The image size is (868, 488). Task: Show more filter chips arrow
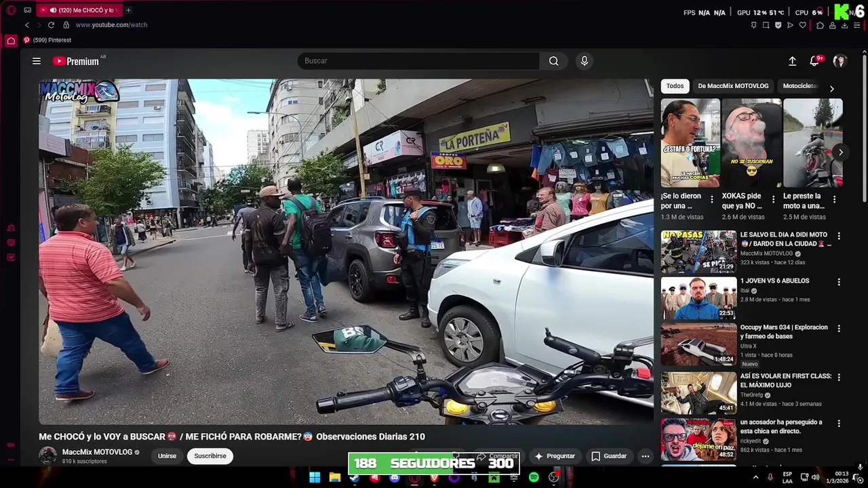[x=832, y=88]
